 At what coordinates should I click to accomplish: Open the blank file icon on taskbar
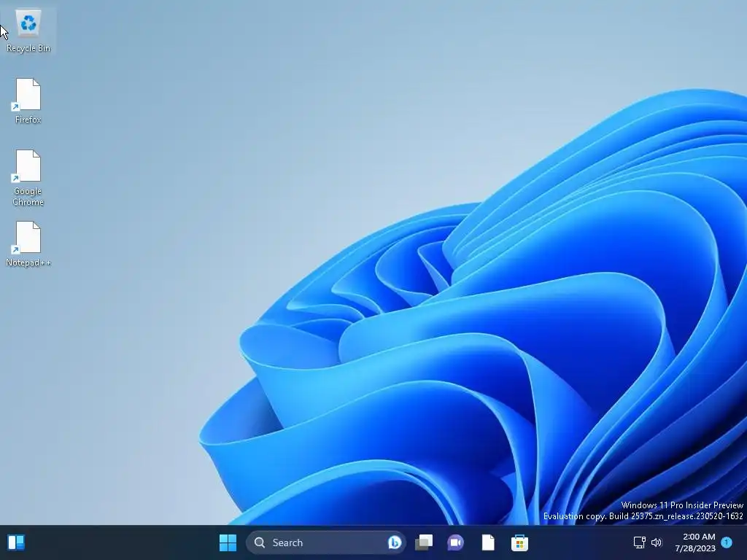coord(488,542)
